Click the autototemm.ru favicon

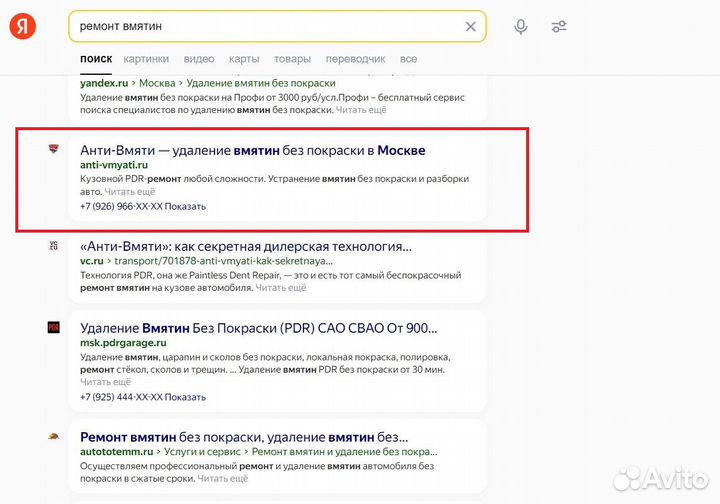54,437
